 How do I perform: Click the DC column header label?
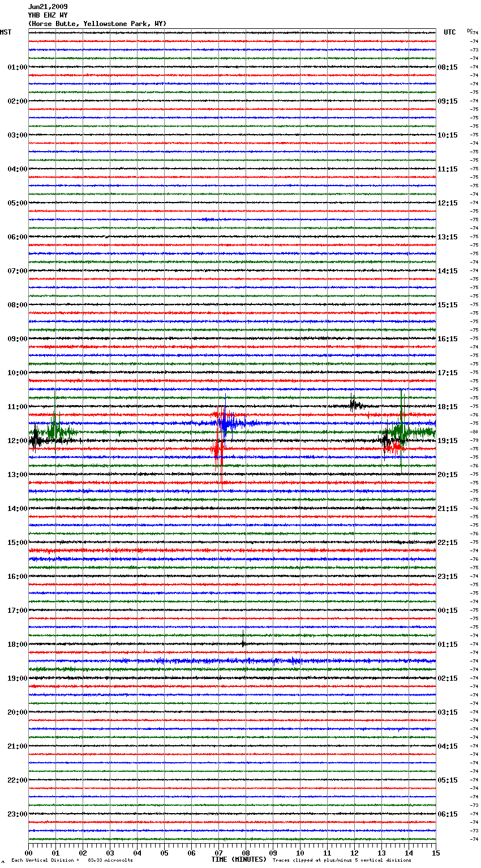[470, 31]
